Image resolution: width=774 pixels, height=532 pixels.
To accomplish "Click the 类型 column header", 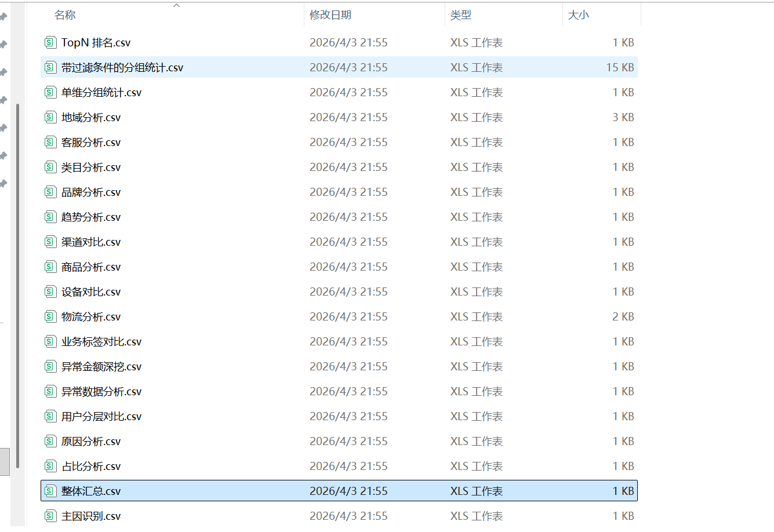I will tap(461, 15).
